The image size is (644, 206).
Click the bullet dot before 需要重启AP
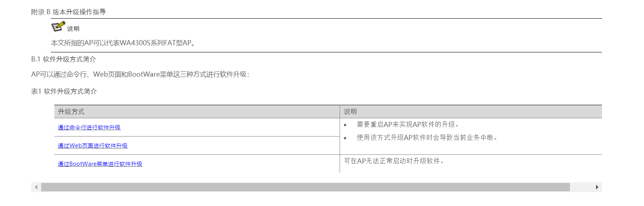click(345, 125)
